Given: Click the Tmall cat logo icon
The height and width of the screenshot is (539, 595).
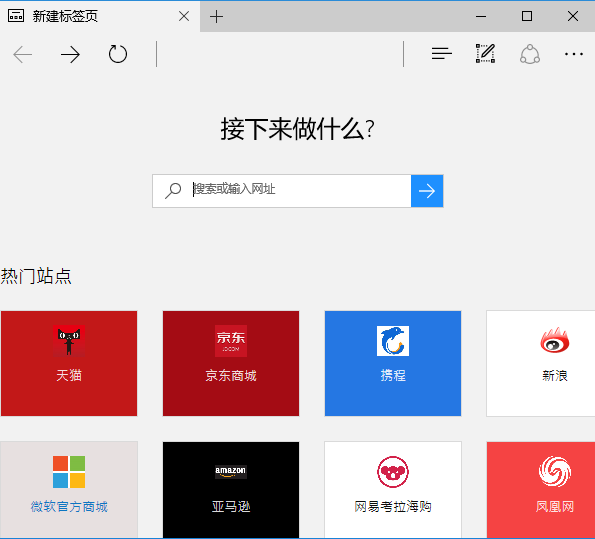Looking at the screenshot, I should coord(69,340).
